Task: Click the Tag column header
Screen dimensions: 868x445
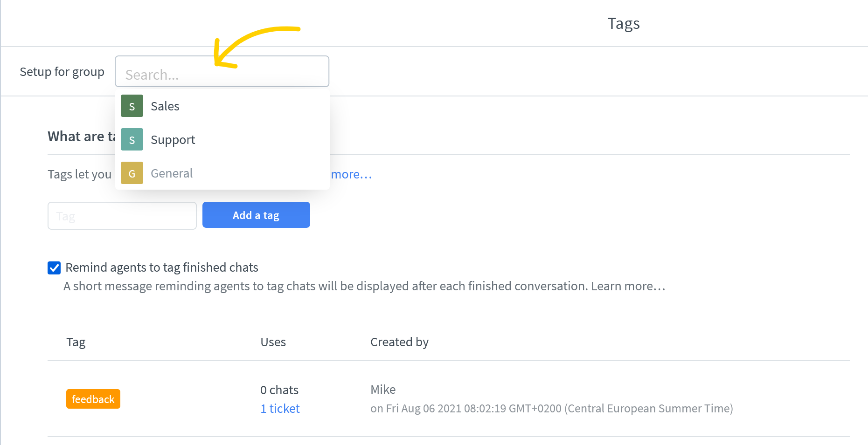Action: [76, 342]
